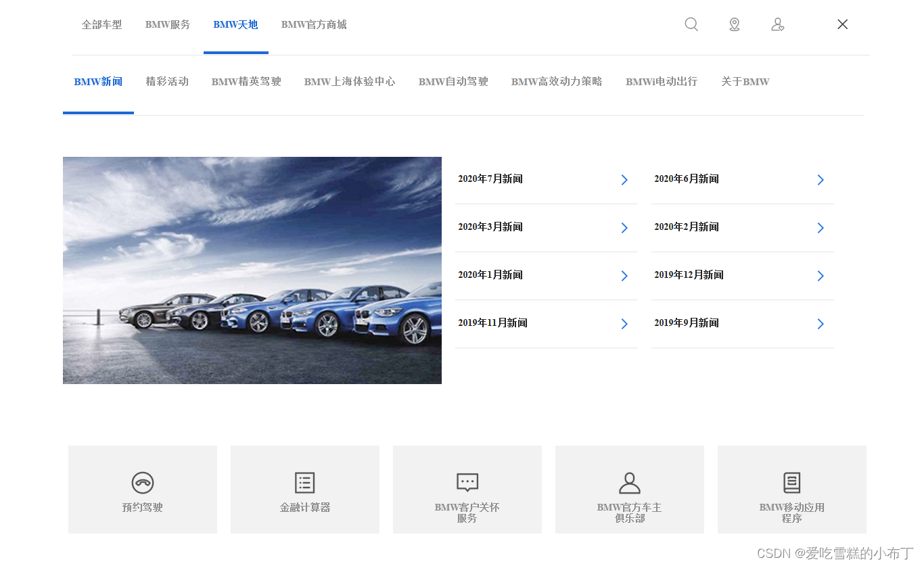Open the 2020年2月新闻 link
Image resolution: width=924 pixels, height=566 pixels.
687,227
